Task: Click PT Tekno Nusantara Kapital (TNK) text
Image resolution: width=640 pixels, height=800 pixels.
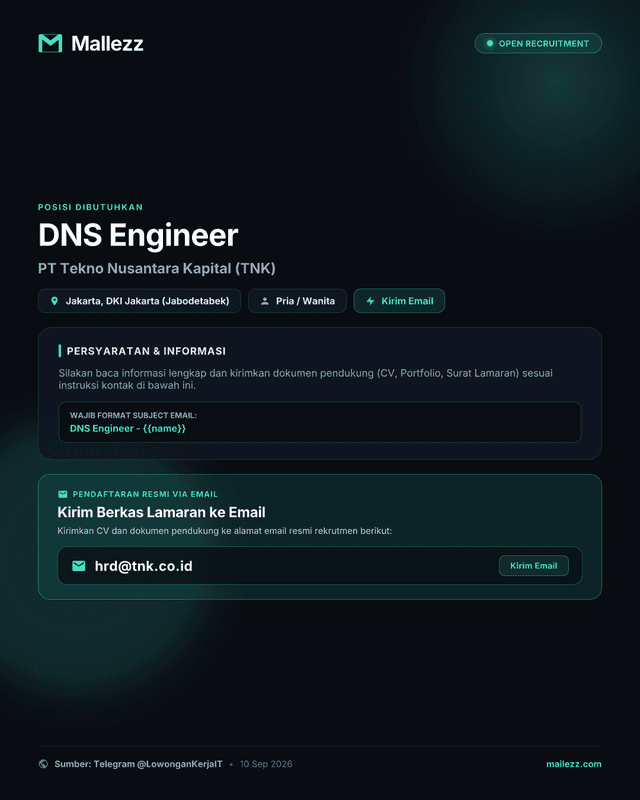Action: [x=157, y=268]
